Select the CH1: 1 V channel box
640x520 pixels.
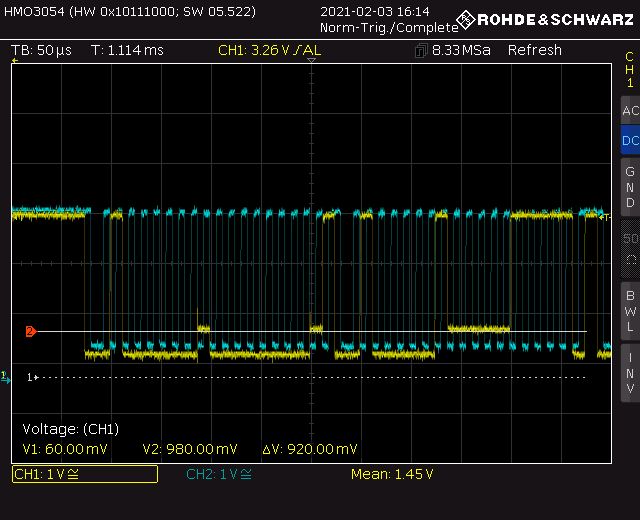click(85, 474)
